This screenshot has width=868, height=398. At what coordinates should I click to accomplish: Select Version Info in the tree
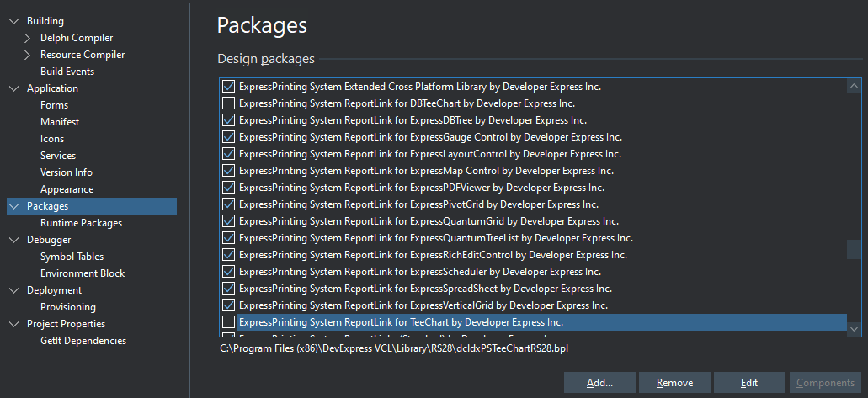tap(67, 172)
